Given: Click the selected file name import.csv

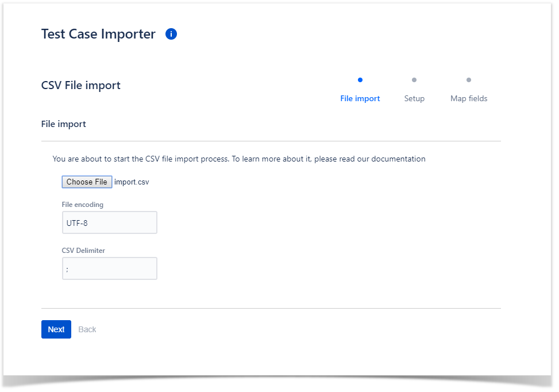Looking at the screenshot, I should 132,182.
